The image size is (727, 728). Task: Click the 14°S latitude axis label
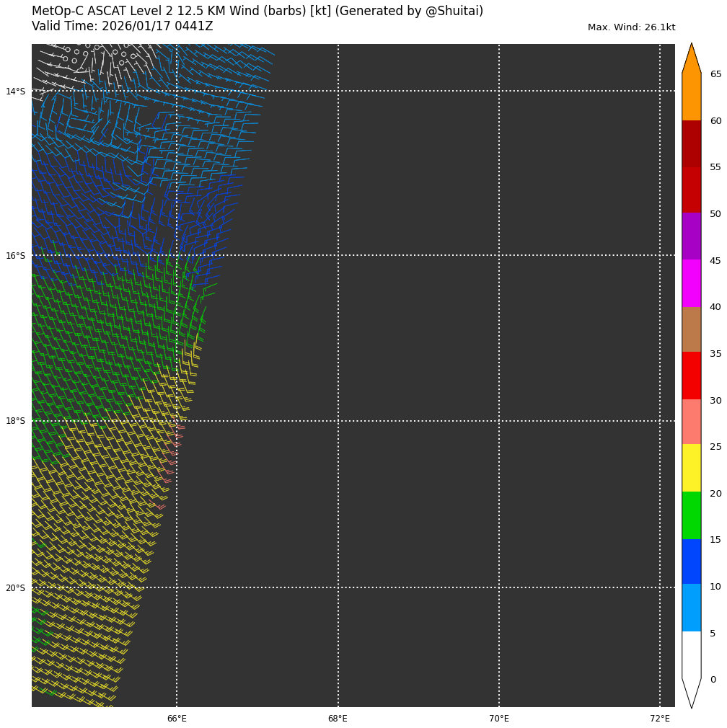pyautogui.click(x=15, y=92)
